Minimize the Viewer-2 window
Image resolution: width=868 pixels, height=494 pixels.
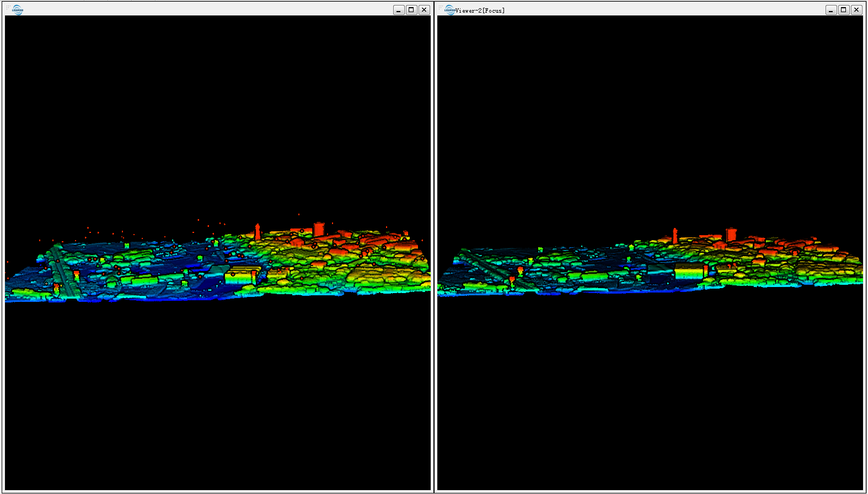click(x=831, y=10)
